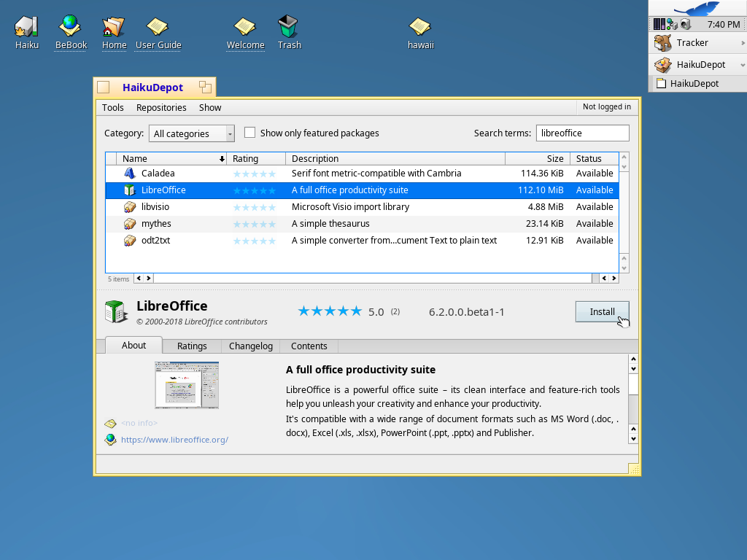Click the '6.2.0.0.beta1-1' version text
Screen dimensions: 747x560
(466, 312)
